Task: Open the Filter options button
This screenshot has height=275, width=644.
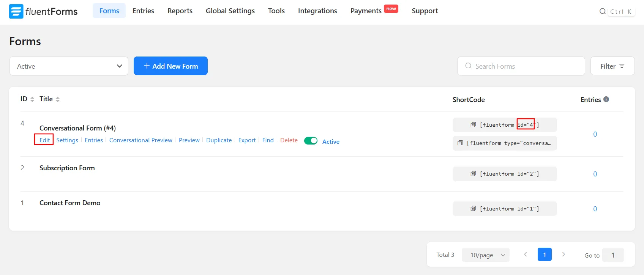Action: [x=612, y=66]
